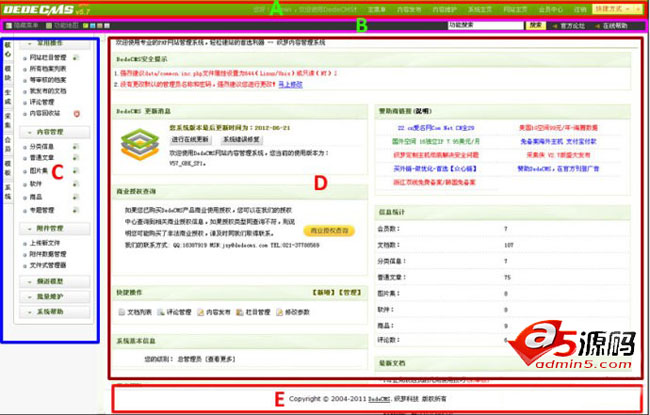This screenshot has height=415, width=650.
Task: Open 内容发布 shortcut under 快捷操作
Action: (x=214, y=312)
